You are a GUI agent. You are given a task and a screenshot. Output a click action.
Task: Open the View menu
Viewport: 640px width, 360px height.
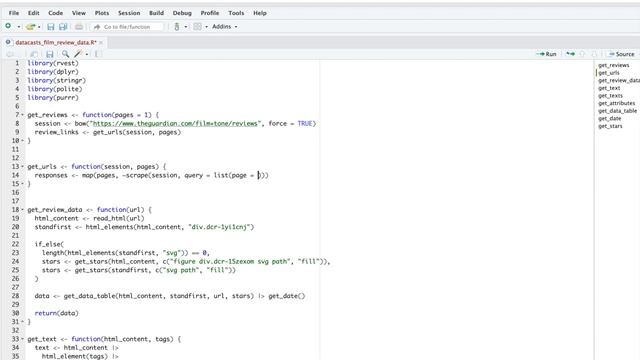pos(79,13)
